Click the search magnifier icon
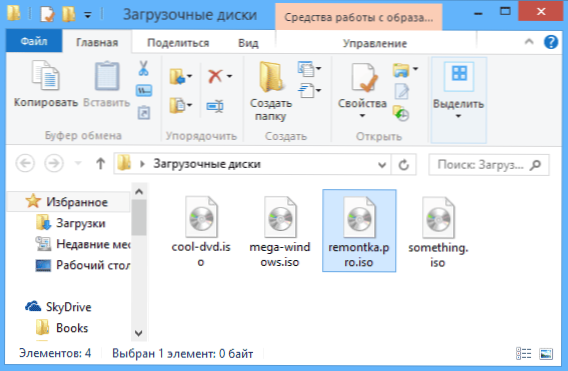The image size is (568, 371). (x=535, y=165)
